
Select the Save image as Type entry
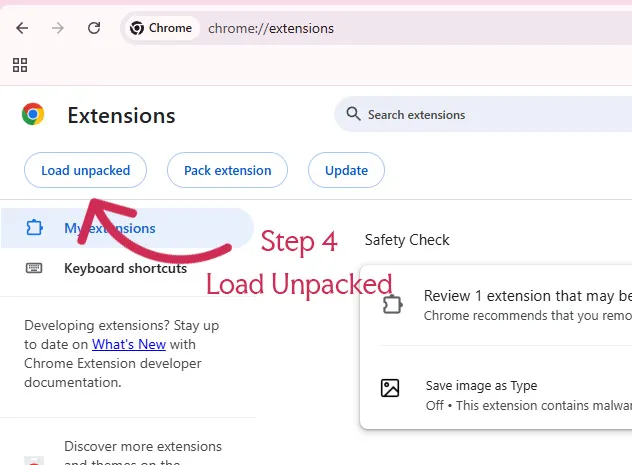481,386
